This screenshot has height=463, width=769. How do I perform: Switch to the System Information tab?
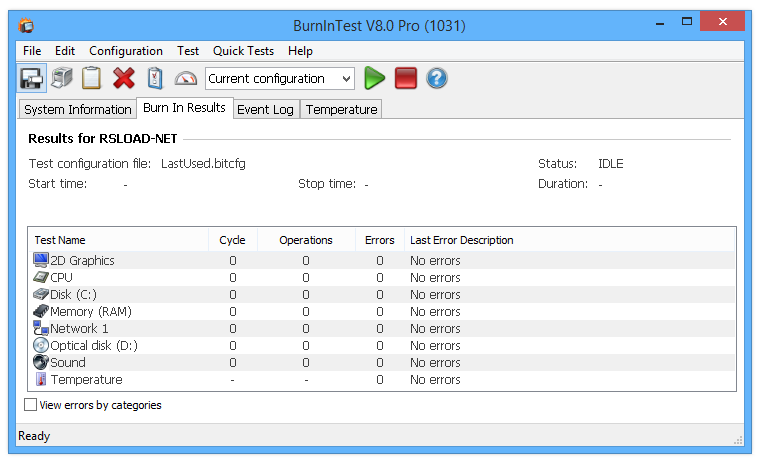tap(77, 109)
